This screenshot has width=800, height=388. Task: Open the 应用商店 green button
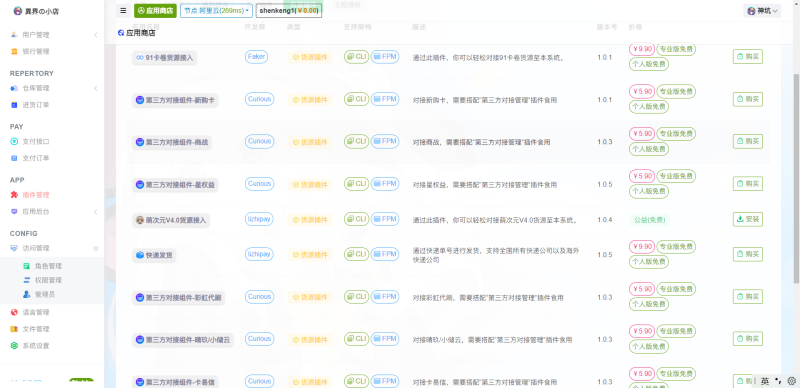click(x=155, y=11)
